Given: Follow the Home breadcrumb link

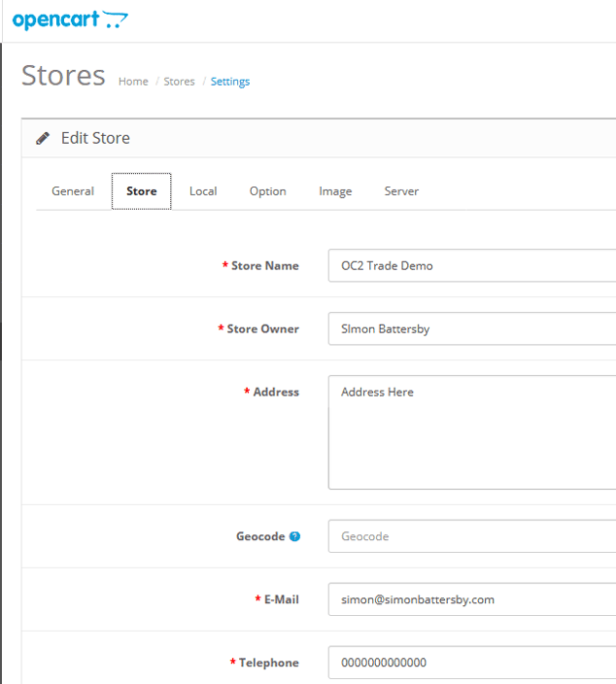Looking at the screenshot, I should tap(133, 82).
